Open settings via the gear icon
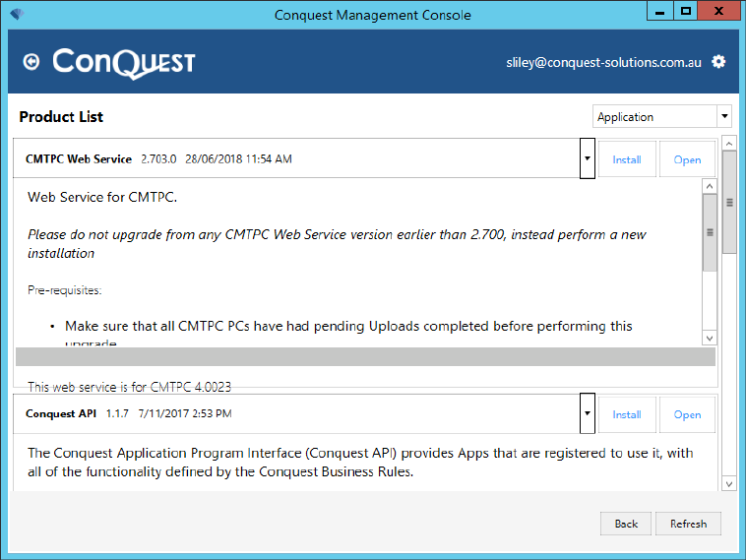Image resolution: width=746 pixels, height=560 pixels. point(718,62)
